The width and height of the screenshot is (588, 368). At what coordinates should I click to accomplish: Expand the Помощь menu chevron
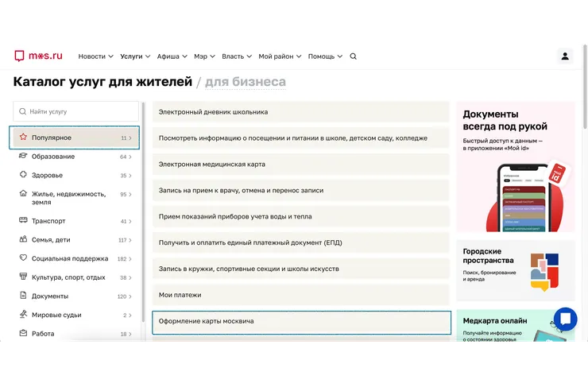pyautogui.click(x=340, y=56)
